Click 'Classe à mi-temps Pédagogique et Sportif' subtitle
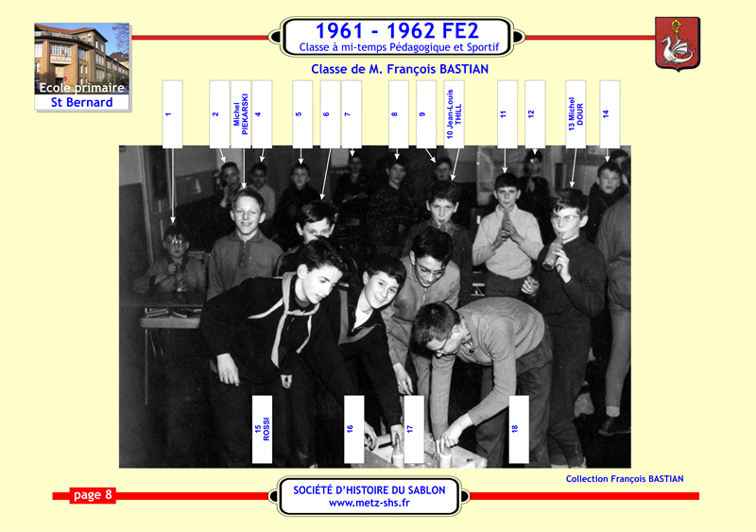The width and height of the screenshot is (756, 532). tap(399, 47)
